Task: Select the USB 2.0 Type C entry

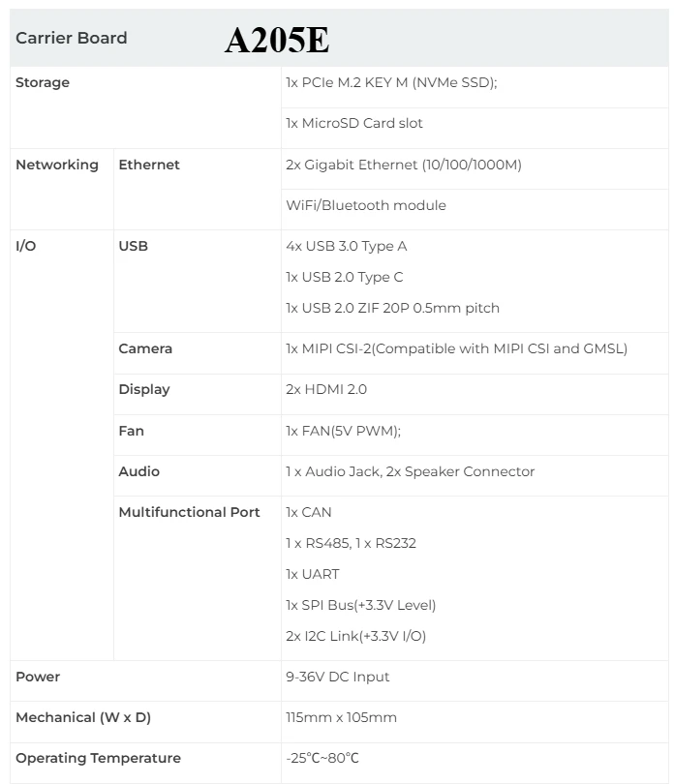Action: point(345,277)
